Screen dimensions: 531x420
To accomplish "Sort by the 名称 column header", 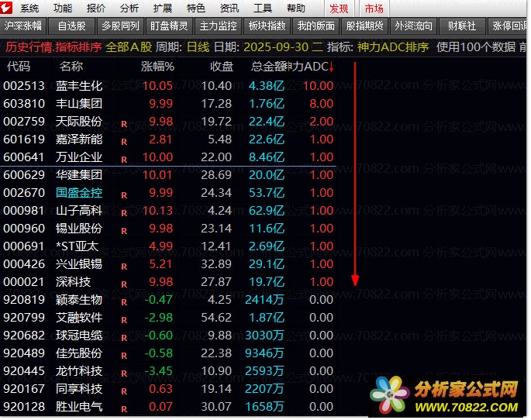I will coord(71,67).
